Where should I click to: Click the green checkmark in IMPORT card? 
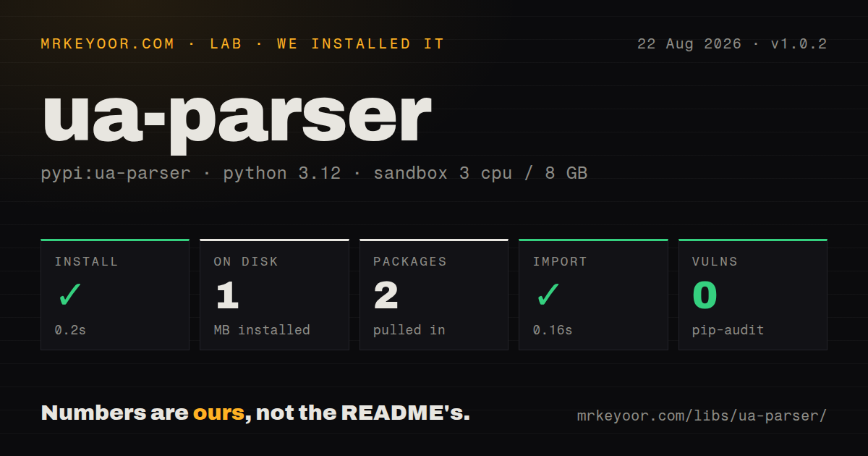548,295
